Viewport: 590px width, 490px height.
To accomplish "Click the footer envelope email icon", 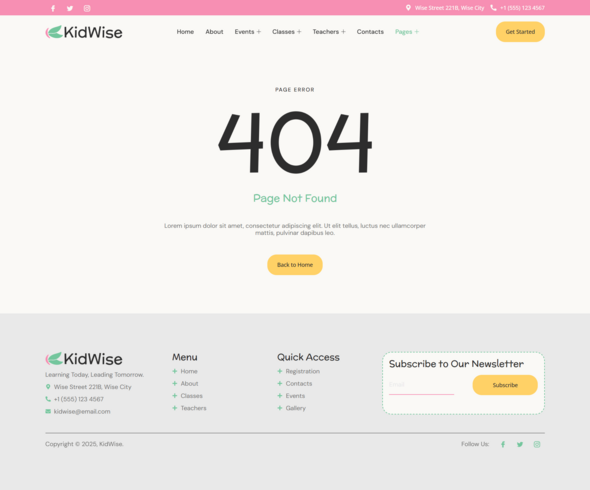I will (x=48, y=411).
